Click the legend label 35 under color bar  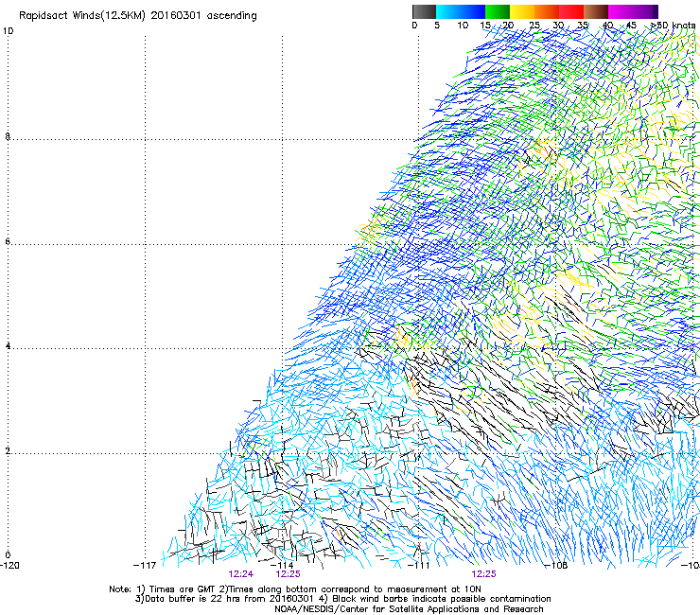coord(583,26)
